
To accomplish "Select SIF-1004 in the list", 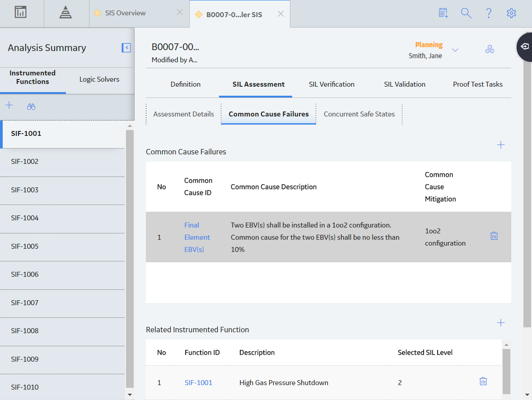I will (x=62, y=219).
